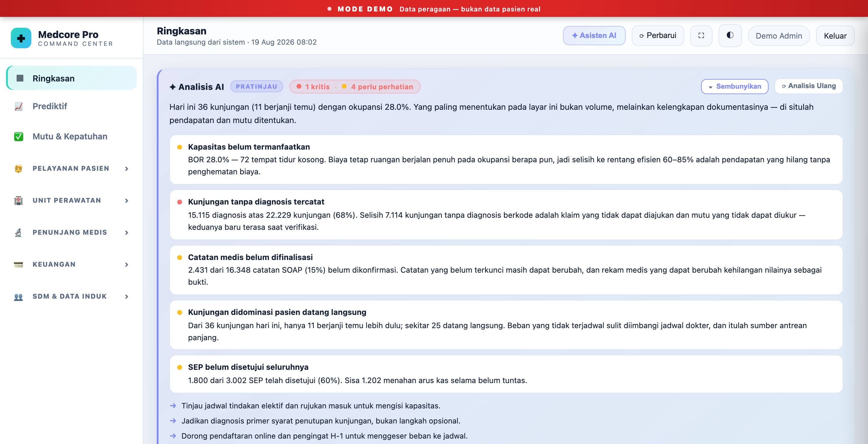Expand the Pelayanan Pasien chevron
Viewport: 868px width, 444px height.
pos(127,169)
